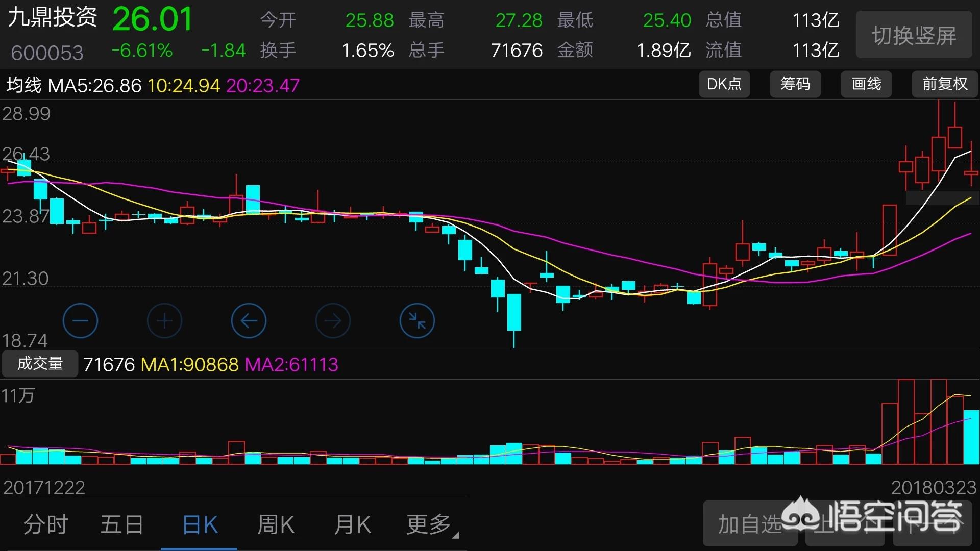Move chart forward with right arrow icon
980x551 pixels.
point(333,320)
